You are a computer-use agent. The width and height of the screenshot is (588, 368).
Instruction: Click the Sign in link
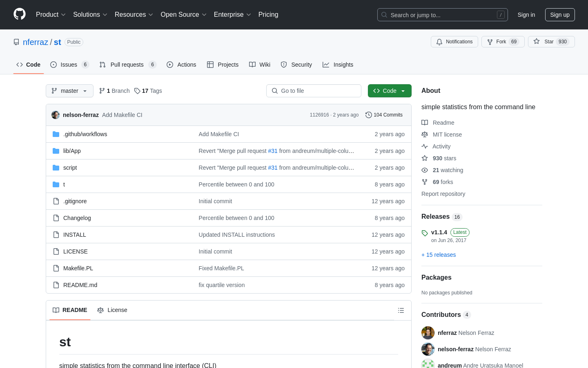click(x=526, y=15)
